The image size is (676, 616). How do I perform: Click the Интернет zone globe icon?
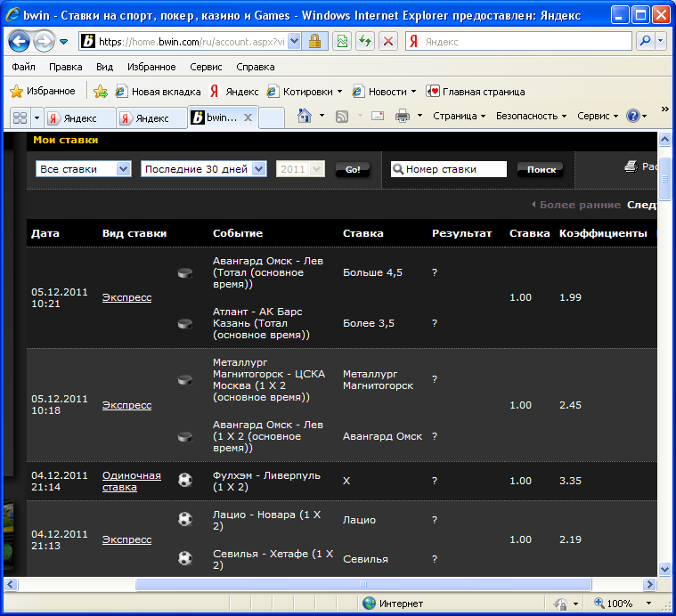pyautogui.click(x=369, y=603)
